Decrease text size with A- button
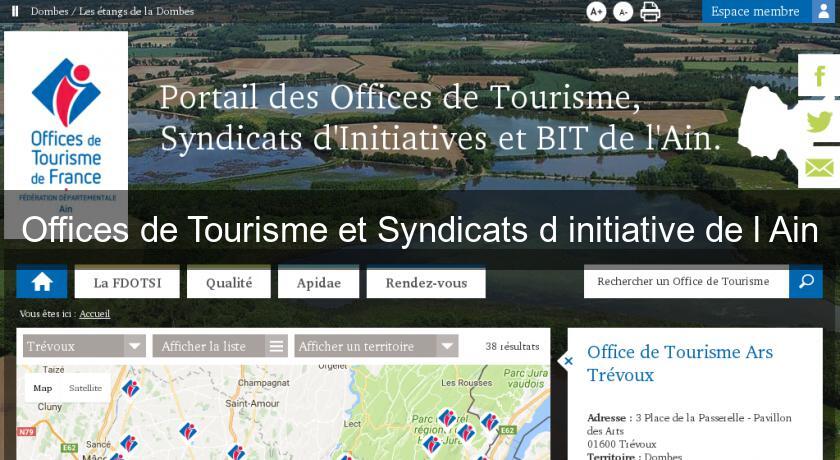The height and width of the screenshot is (460, 840). point(623,12)
